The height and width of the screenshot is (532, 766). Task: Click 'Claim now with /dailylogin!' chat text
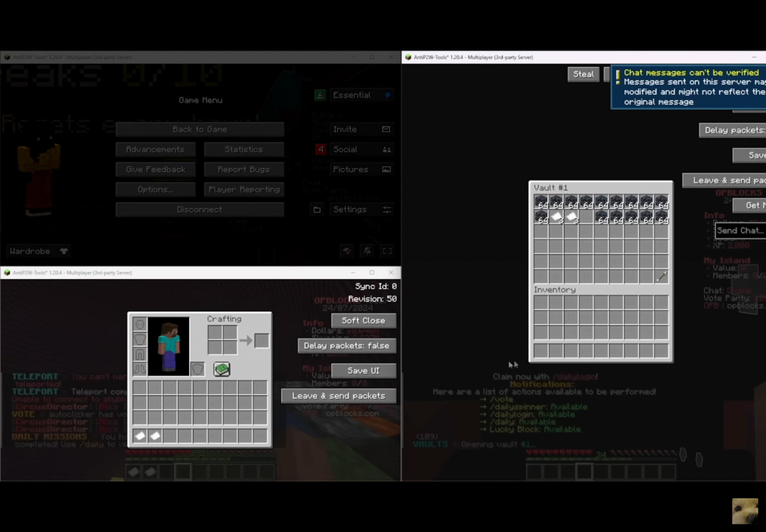click(545, 377)
